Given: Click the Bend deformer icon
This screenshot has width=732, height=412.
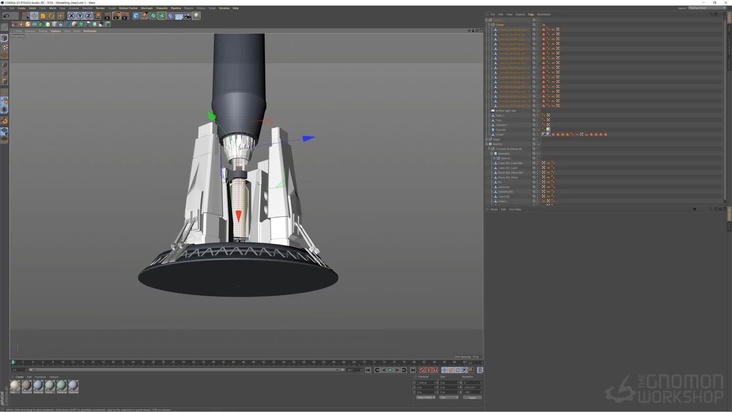Looking at the screenshot, I should (x=170, y=16).
